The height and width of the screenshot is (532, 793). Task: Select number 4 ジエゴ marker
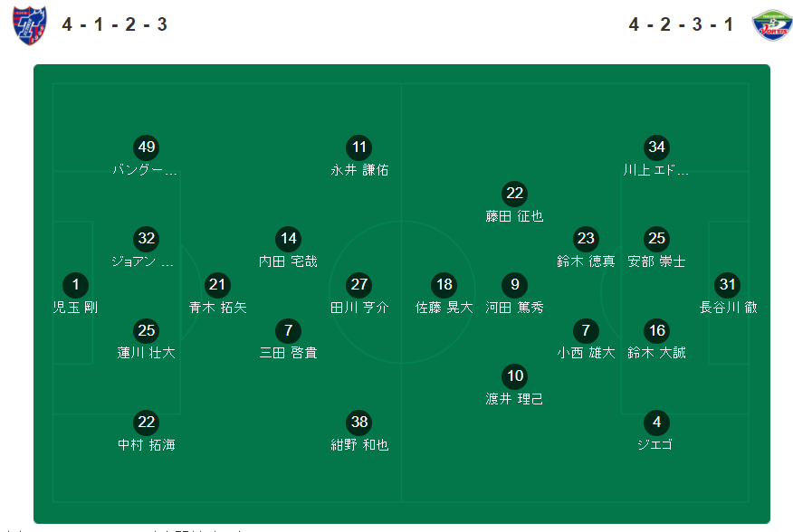656,422
